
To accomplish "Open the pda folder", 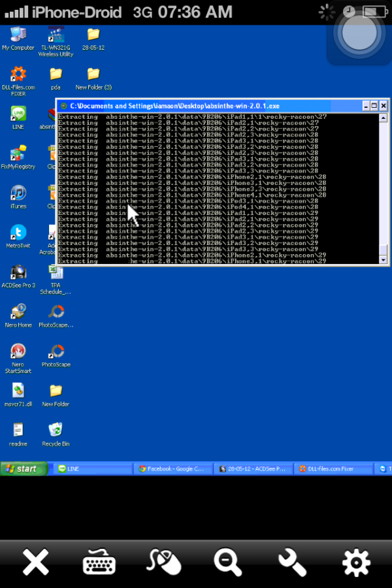I will tap(56, 79).
